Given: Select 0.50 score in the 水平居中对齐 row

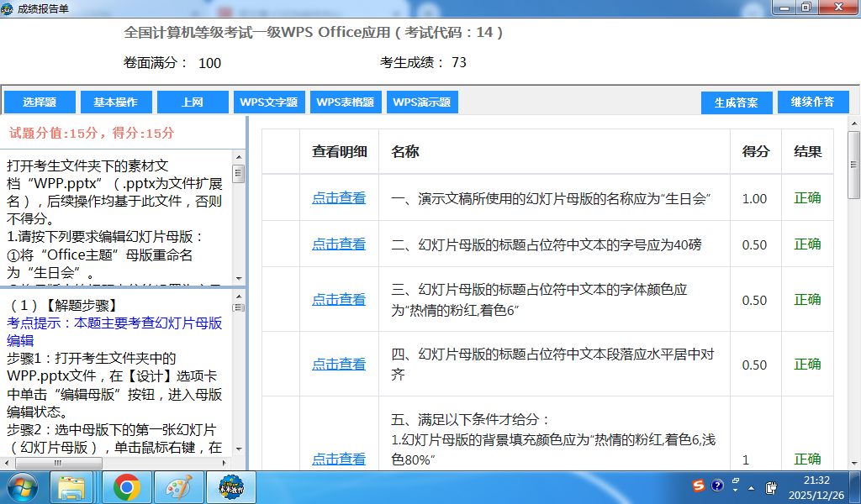Looking at the screenshot, I should tap(754, 365).
